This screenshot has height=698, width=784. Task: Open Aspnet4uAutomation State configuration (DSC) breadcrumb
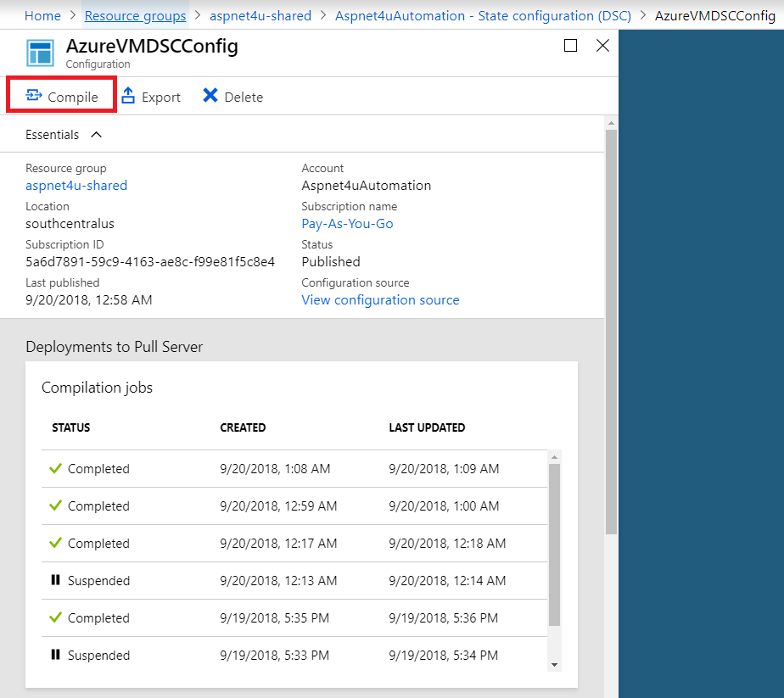[x=483, y=16]
